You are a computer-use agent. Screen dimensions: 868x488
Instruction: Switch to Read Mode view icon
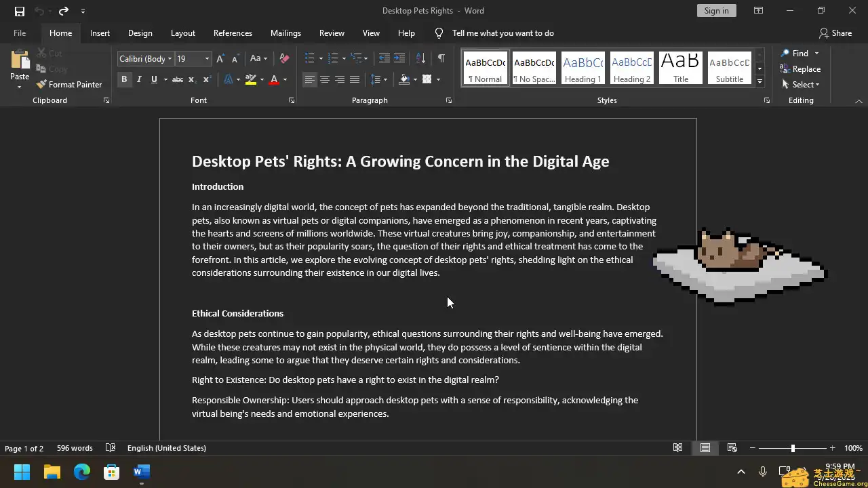pyautogui.click(x=677, y=448)
